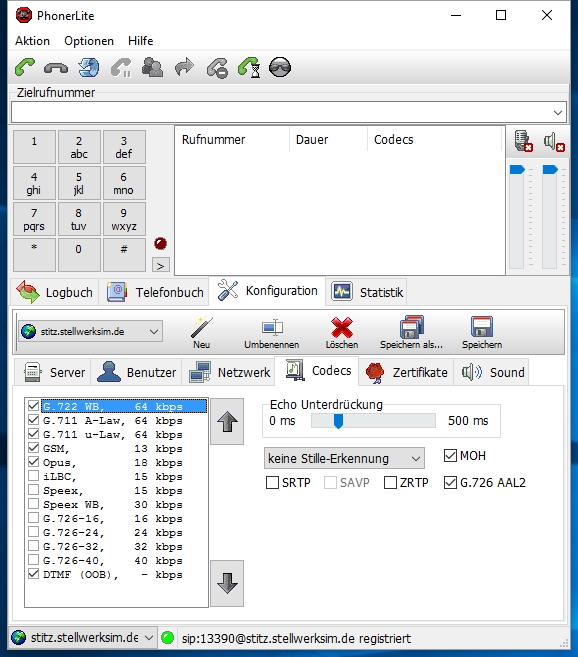Screen dimensions: 578x657
Task: Enable the iLBC codec
Action: click(x=34, y=476)
